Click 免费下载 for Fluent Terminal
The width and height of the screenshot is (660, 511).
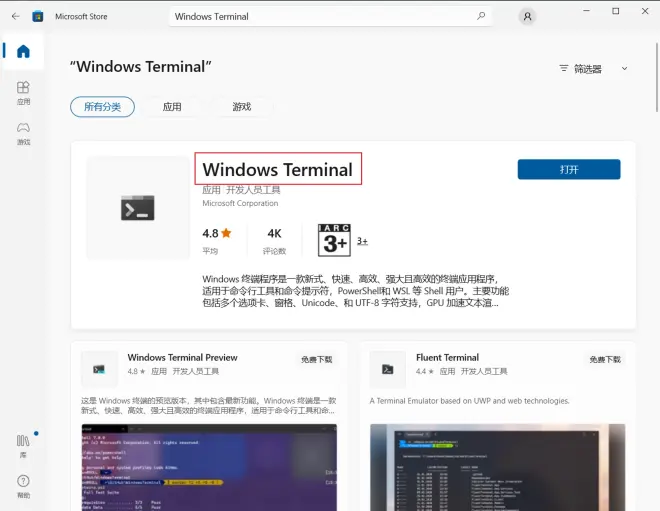coord(605,359)
